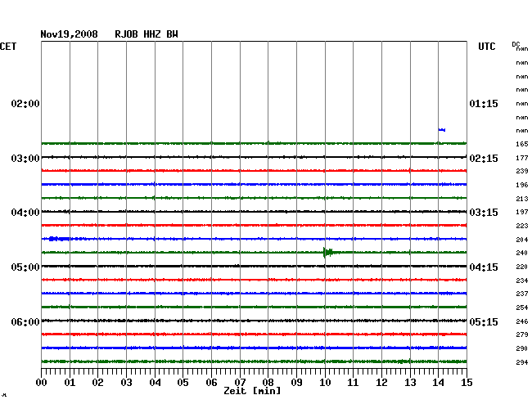Image resolution: width=532 pixels, height=404 pixels.
Task: Select the 06:00 CET time label
Action: pos(25,321)
